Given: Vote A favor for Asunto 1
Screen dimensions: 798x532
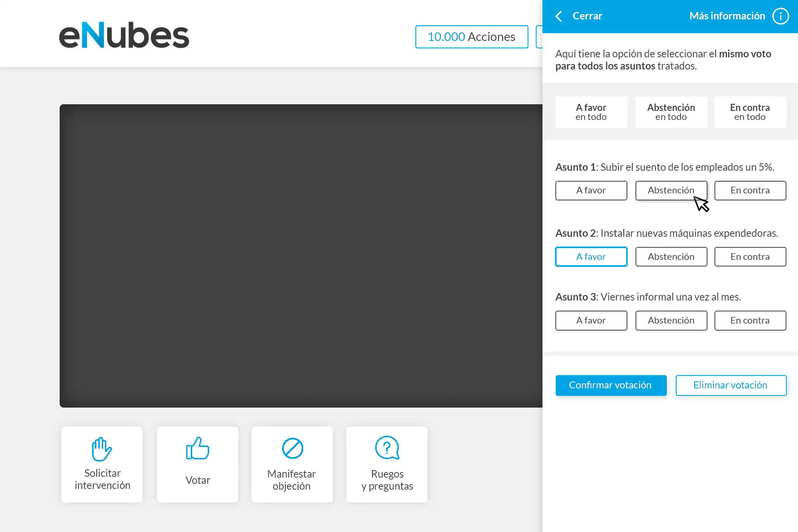Looking at the screenshot, I should (x=591, y=190).
